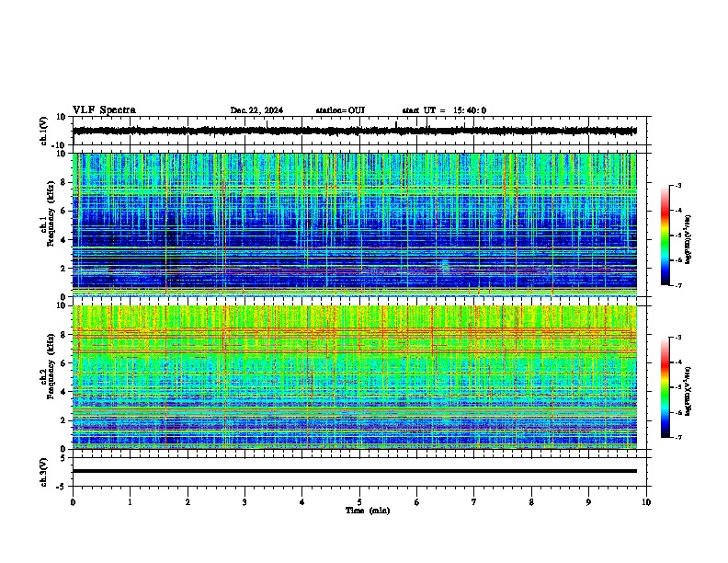Image resolution: width=728 pixels, height=563 pixels.
Task: Click the ch.1 log(PSD) color bar label
Action: click(688, 240)
